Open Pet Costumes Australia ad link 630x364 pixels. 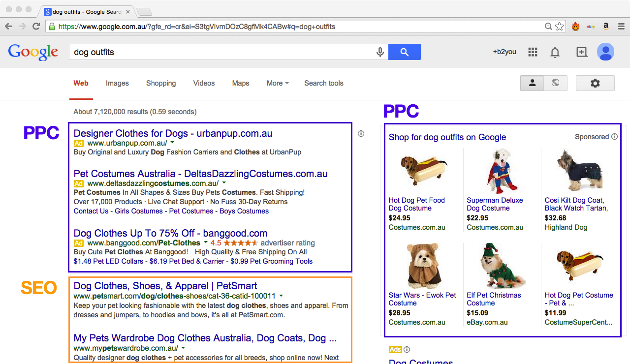click(x=200, y=174)
